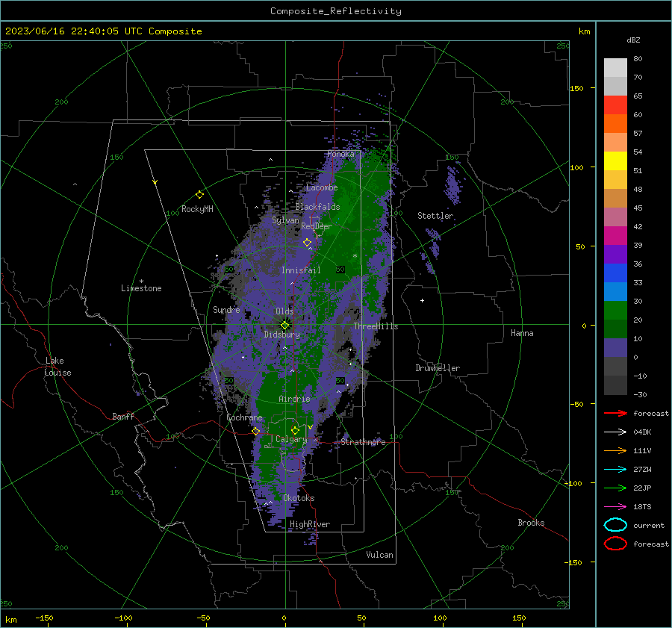Click the Composite_Reflectivity title
This screenshot has height=628, width=672.
click(x=336, y=11)
